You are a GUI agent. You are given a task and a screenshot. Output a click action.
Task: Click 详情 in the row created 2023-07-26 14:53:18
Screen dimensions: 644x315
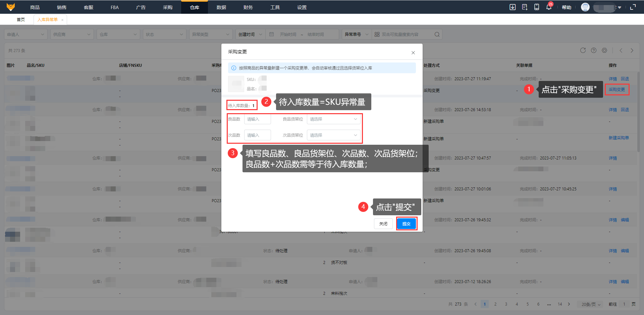[x=613, y=110]
